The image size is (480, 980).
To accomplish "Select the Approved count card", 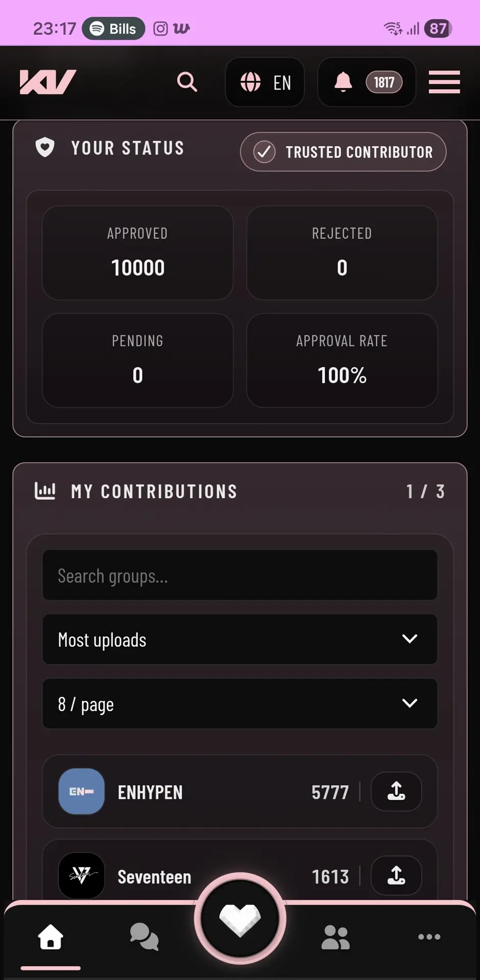I will 138,253.
